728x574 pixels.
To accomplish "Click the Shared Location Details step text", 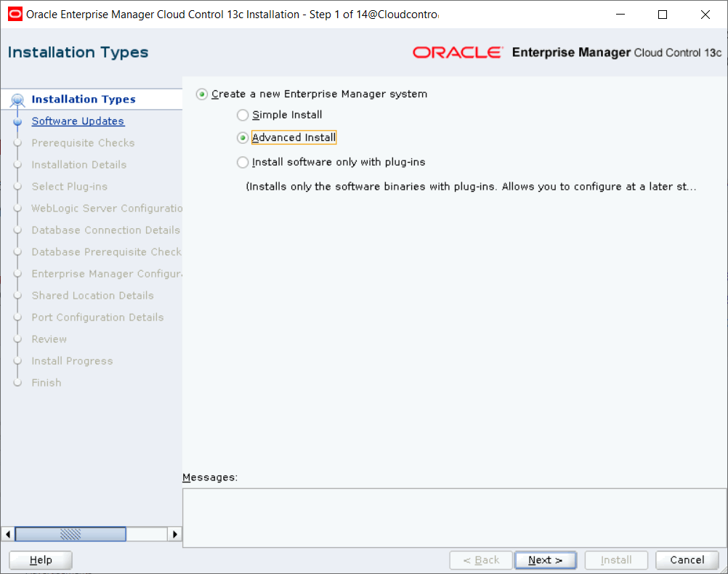I will (93, 296).
